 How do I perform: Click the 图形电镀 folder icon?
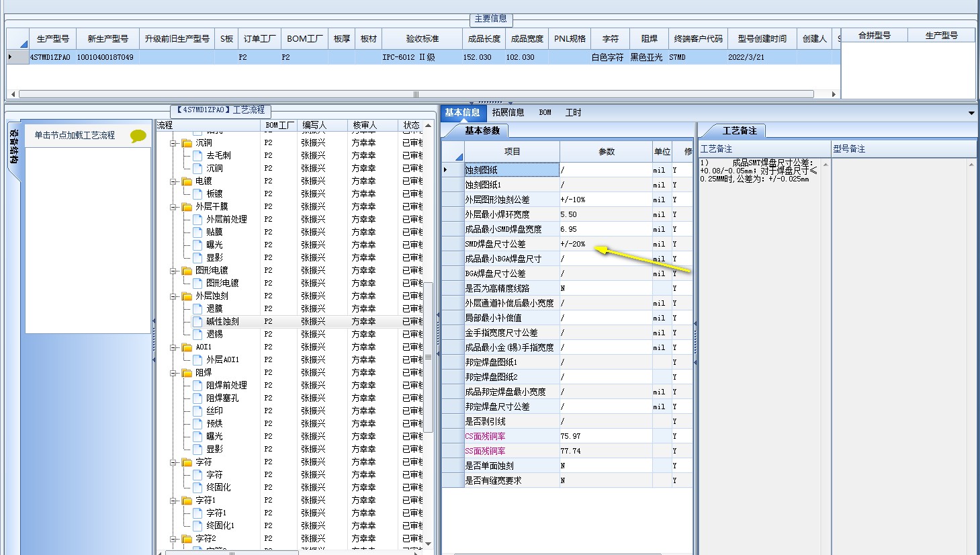[x=187, y=270]
